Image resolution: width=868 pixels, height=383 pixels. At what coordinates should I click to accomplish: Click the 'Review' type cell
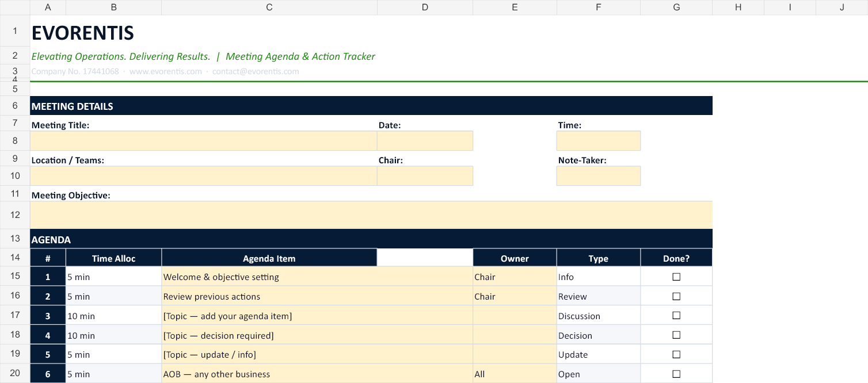tap(598, 296)
